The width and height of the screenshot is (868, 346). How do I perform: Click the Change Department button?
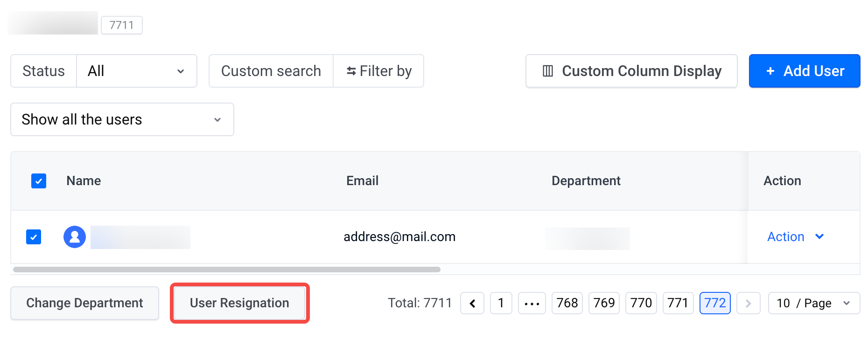pos(85,303)
